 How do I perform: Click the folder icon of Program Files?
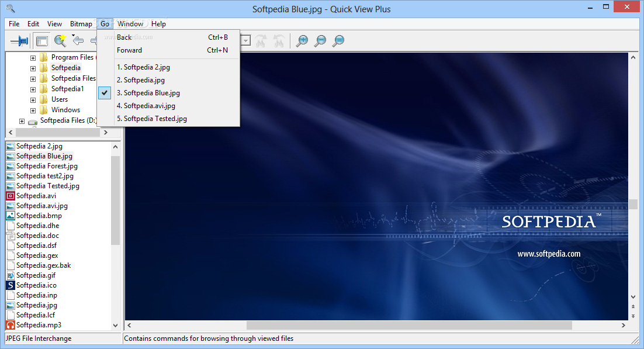click(44, 57)
